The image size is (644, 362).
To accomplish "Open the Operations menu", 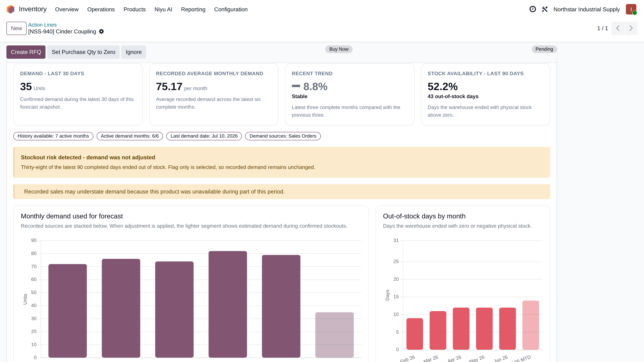I will tap(101, 9).
